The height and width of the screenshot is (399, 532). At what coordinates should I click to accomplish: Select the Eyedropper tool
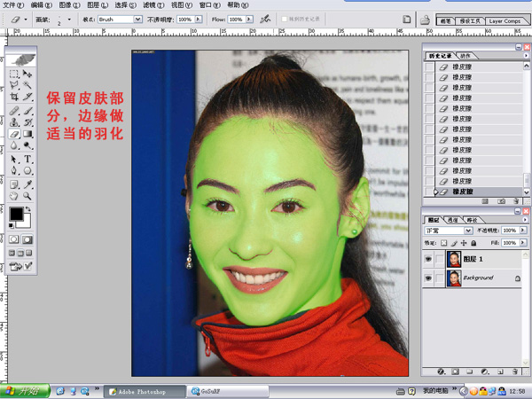click(27, 184)
